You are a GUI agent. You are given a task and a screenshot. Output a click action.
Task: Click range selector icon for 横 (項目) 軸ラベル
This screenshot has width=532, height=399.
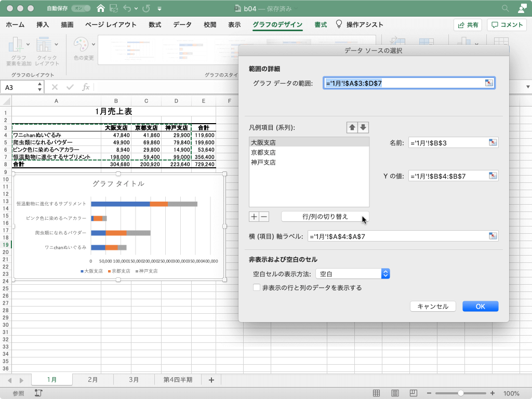[x=493, y=236]
